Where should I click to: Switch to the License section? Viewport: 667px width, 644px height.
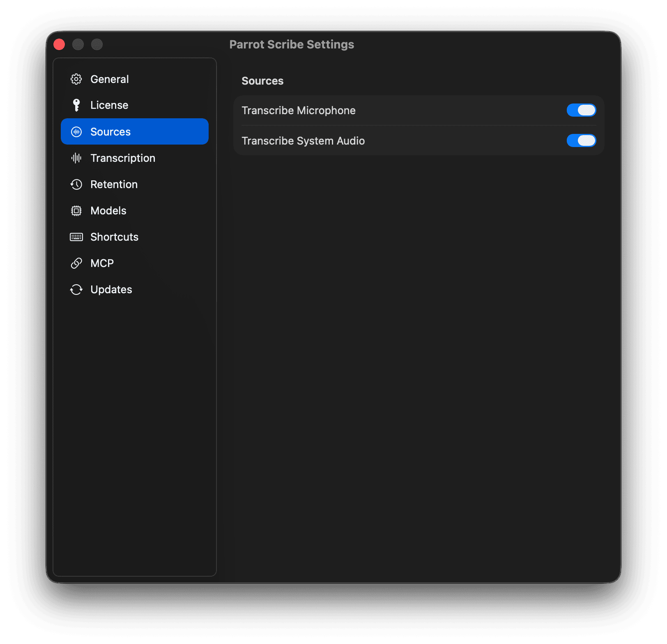pyautogui.click(x=109, y=105)
